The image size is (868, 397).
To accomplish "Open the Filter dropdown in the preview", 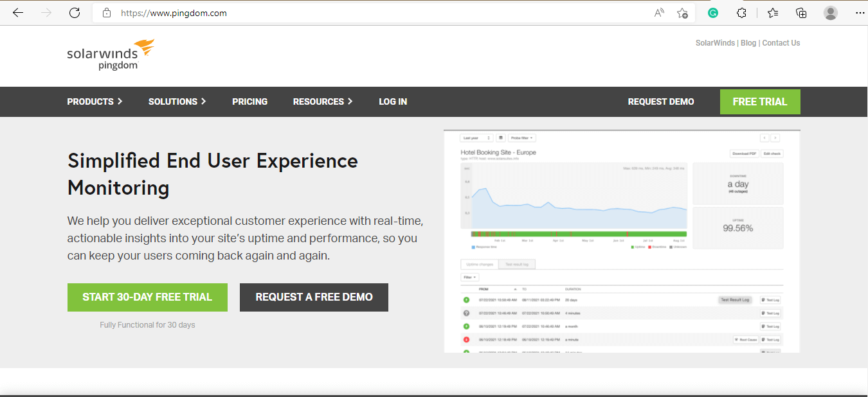I will [x=470, y=278].
